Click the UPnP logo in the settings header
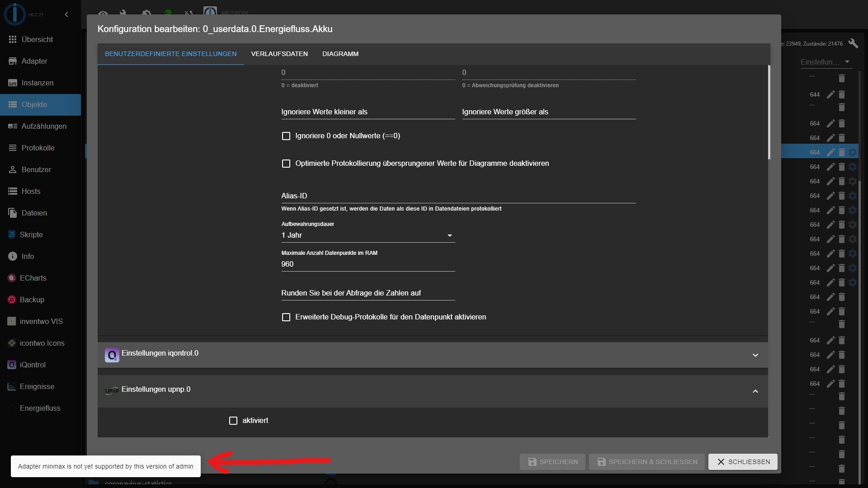Image resolution: width=868 pixels, height=488 pixels. (x=112, y=391)
